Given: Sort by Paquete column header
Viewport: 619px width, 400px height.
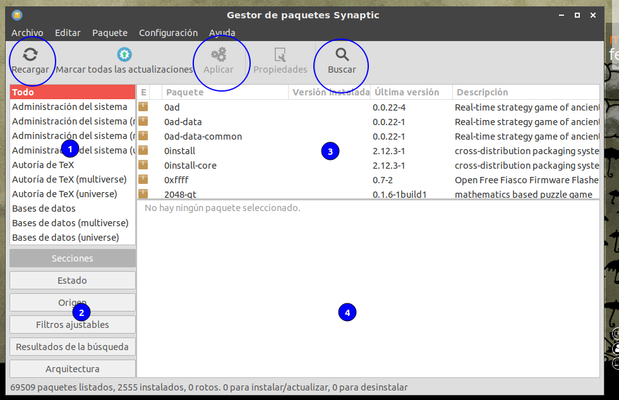Looking at the screenshot, I should 225,92.
